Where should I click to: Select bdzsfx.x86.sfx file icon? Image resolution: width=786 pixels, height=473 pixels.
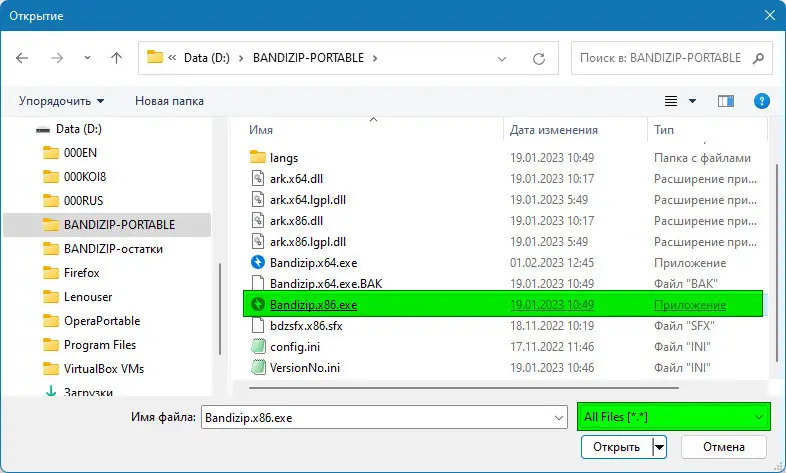tap(258, 326)
